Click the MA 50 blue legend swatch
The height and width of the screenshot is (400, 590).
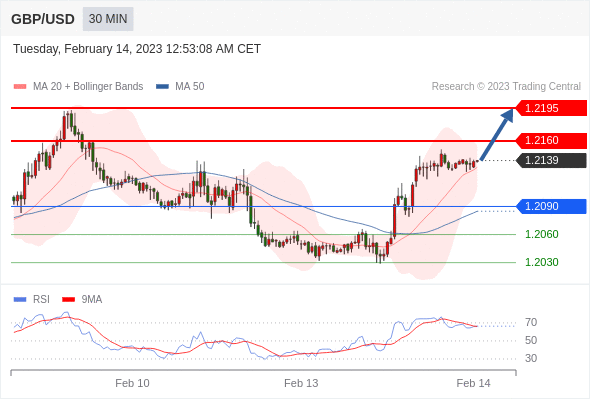click(162, 87)
